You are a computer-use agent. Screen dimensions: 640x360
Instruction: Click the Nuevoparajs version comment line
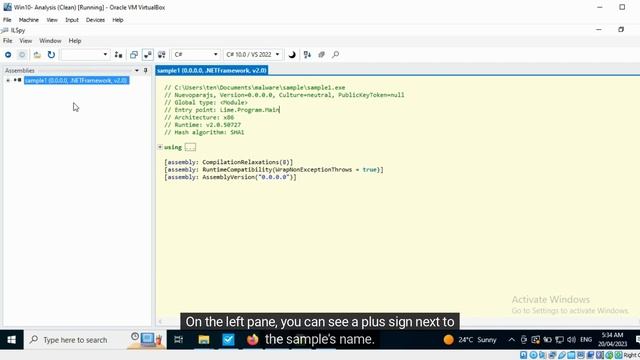point(284,95)
